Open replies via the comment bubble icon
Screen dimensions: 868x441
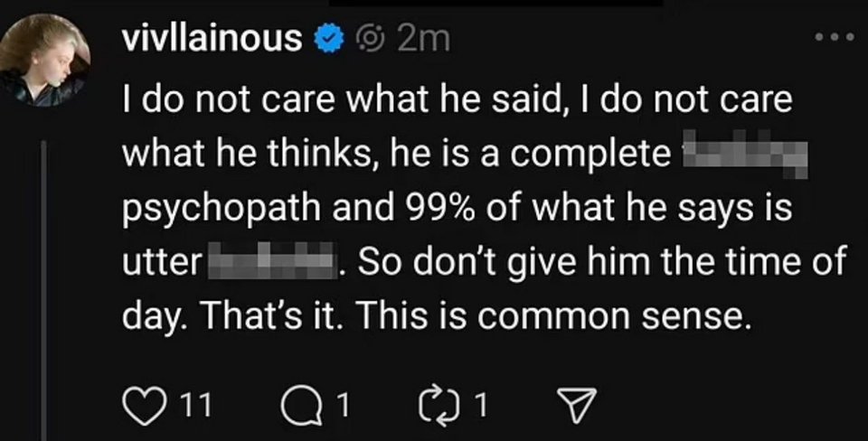tap(299, 406)
